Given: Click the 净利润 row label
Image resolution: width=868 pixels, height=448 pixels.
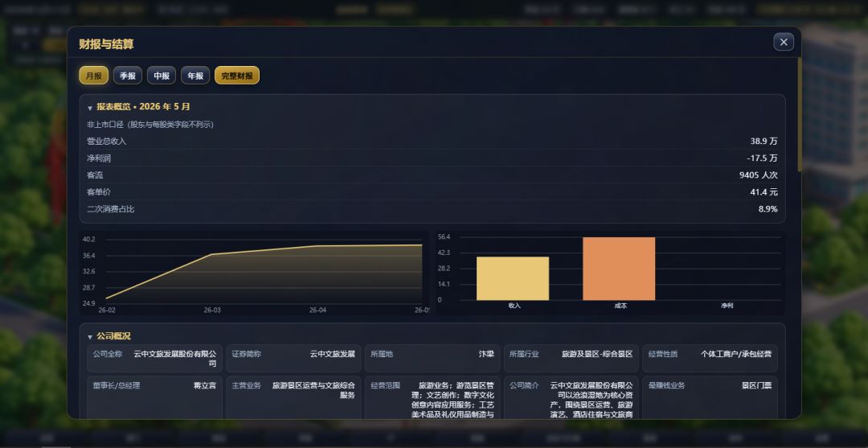Looking at the screenshot, I should [x=99, y=158].
